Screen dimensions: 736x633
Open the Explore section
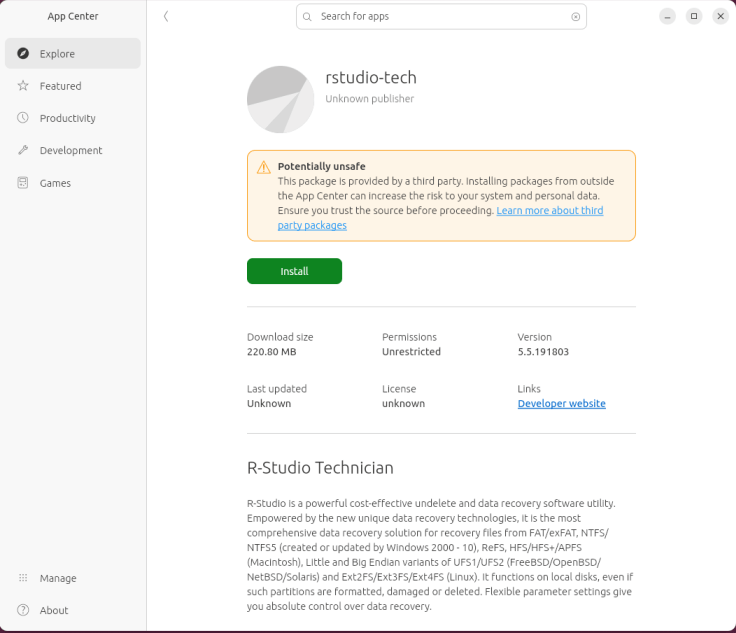(x=73, y=53)
